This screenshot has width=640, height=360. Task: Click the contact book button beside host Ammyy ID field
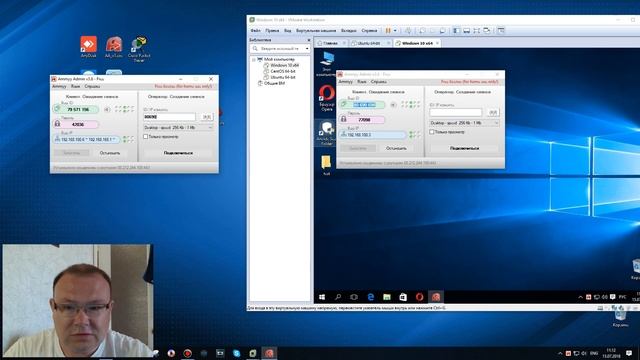point(207,117)
